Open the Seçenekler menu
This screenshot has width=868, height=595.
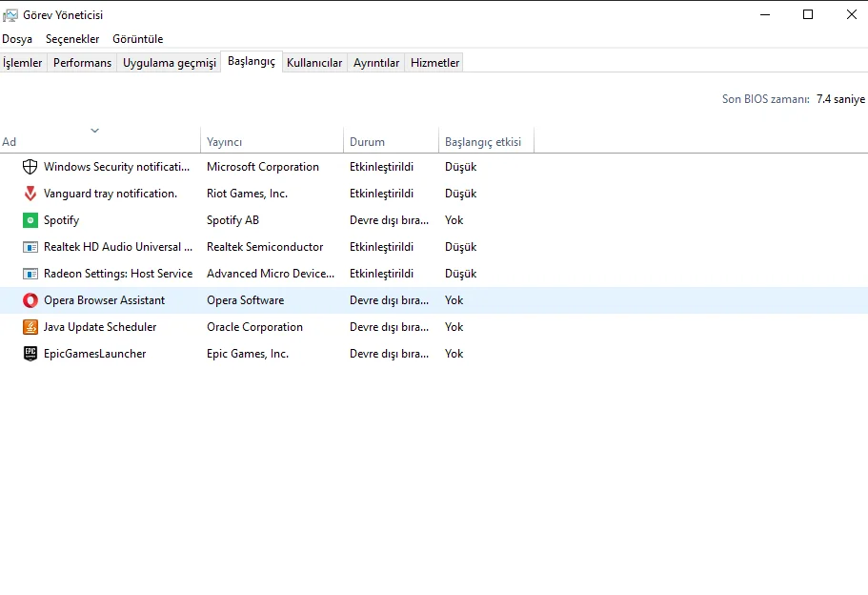[x=72, y=39]
